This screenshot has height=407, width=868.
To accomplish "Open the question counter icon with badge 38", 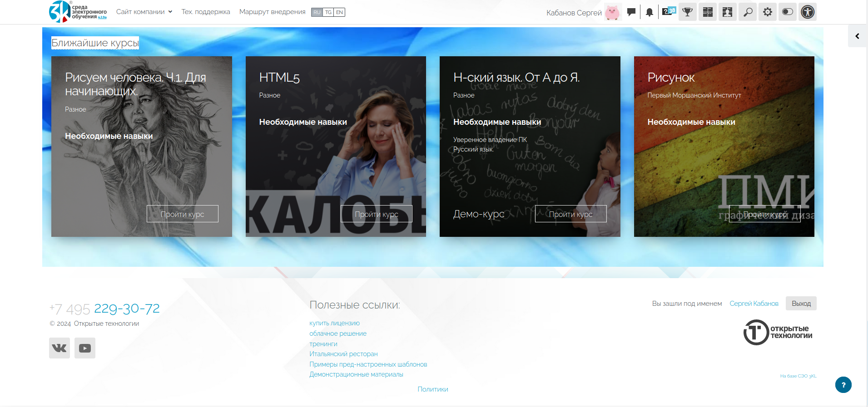I will click(669, 11).
